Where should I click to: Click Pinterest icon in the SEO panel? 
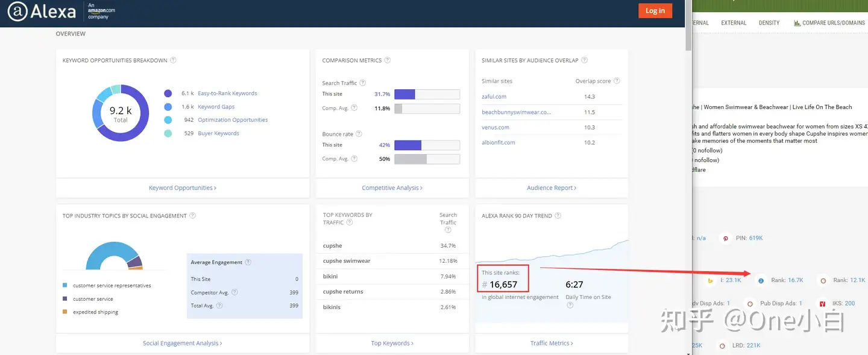[x=726, y=238]
